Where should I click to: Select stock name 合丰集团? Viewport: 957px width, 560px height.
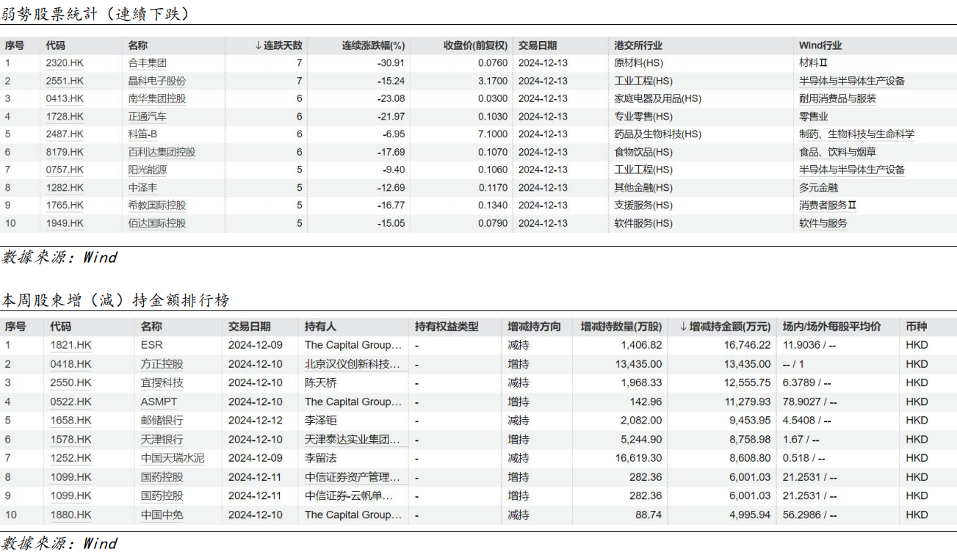[147, 63]
